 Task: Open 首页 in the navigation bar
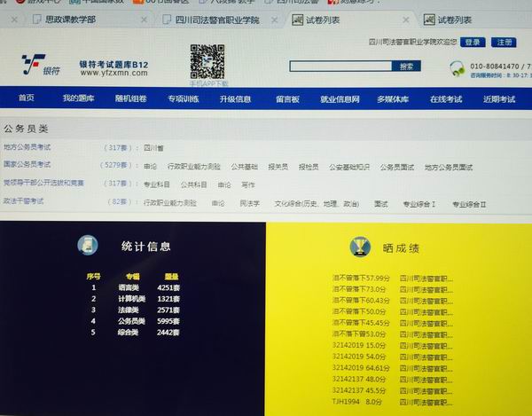pos(26,98)
